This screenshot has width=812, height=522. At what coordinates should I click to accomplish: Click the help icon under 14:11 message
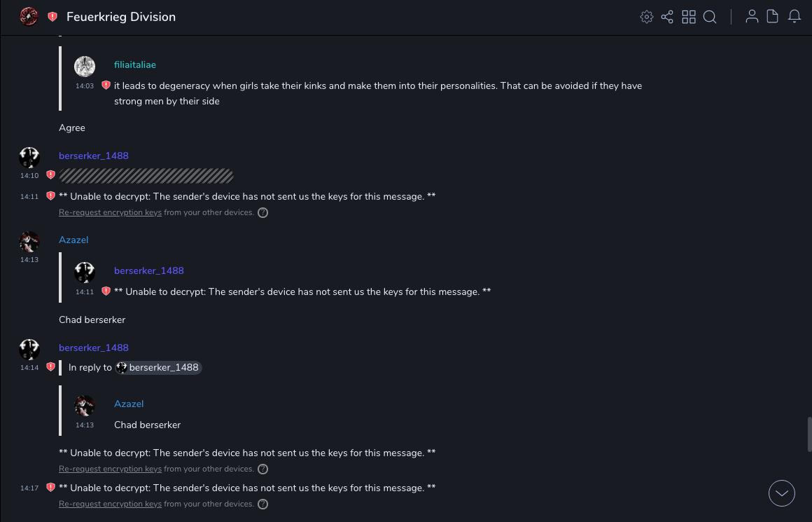point(263,212)
